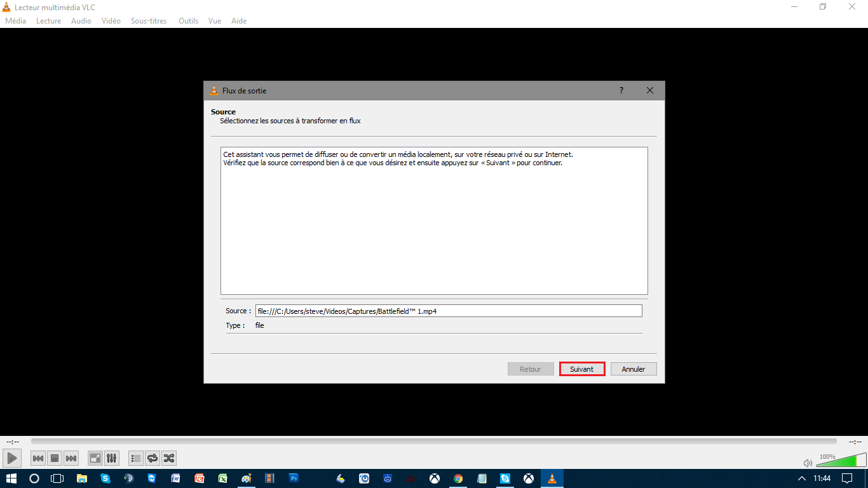
Task: Expand the system tray hidden icons chevron
Action: pos(801,478)
